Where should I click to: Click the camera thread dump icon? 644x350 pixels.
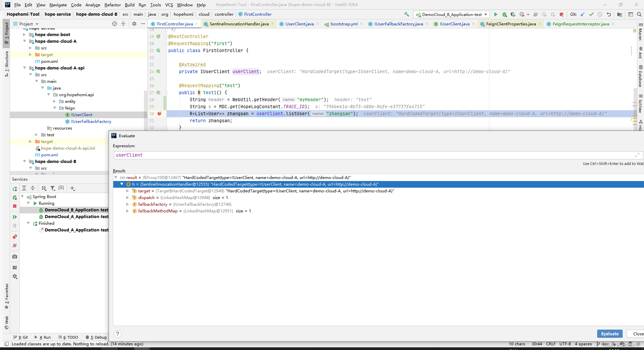click(x=15, y=256)
